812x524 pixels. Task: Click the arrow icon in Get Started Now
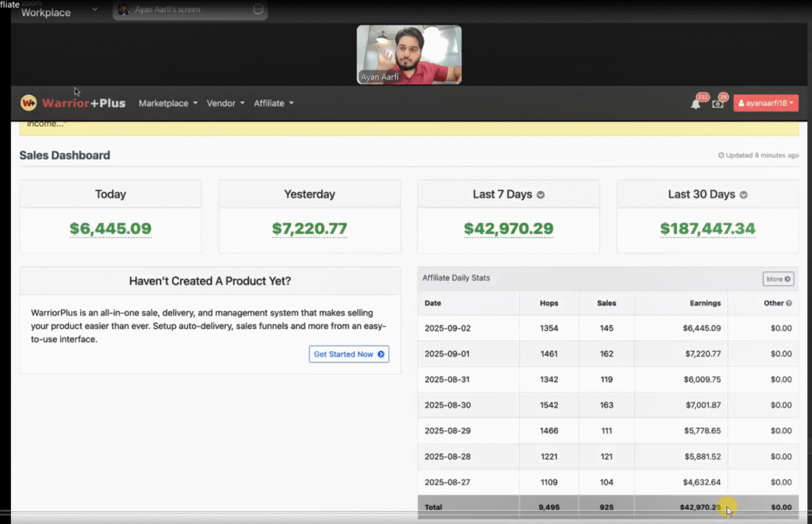(x=381, y=354)
